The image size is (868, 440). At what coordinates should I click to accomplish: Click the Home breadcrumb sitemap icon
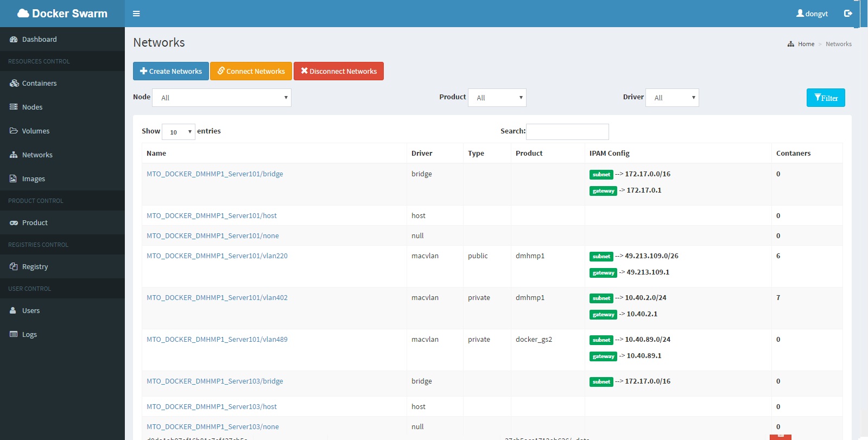click(x=791, y=44)
